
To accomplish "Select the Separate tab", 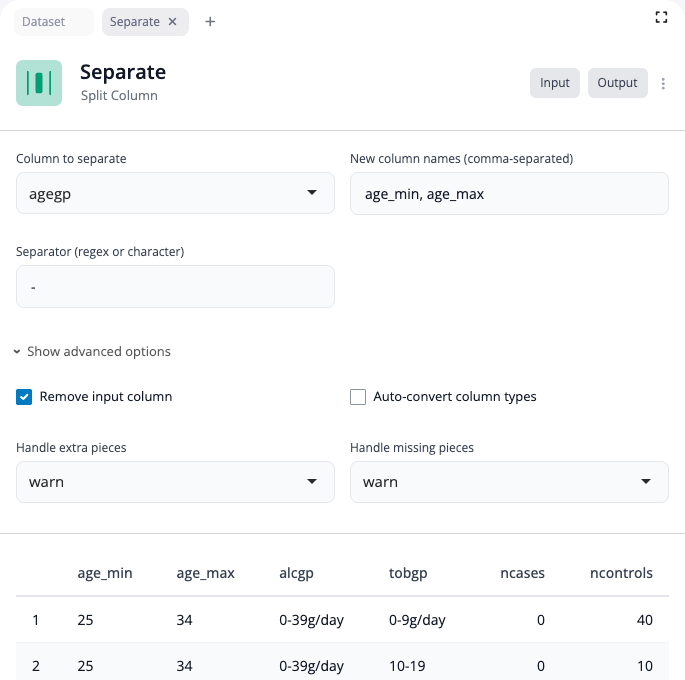I will 134,22.
